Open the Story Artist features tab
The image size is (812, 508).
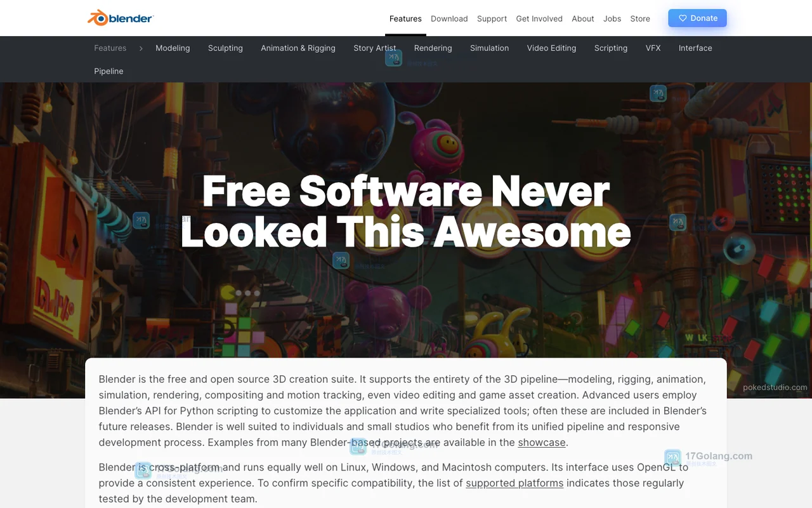[375, 48]
